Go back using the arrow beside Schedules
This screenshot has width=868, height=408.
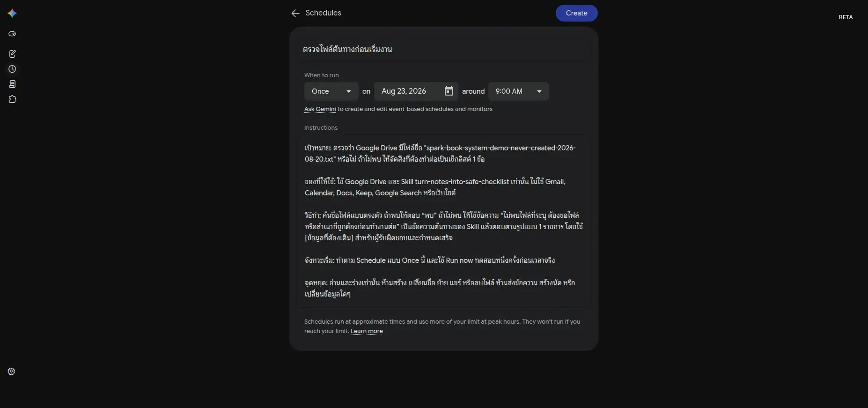coord(295,13)
